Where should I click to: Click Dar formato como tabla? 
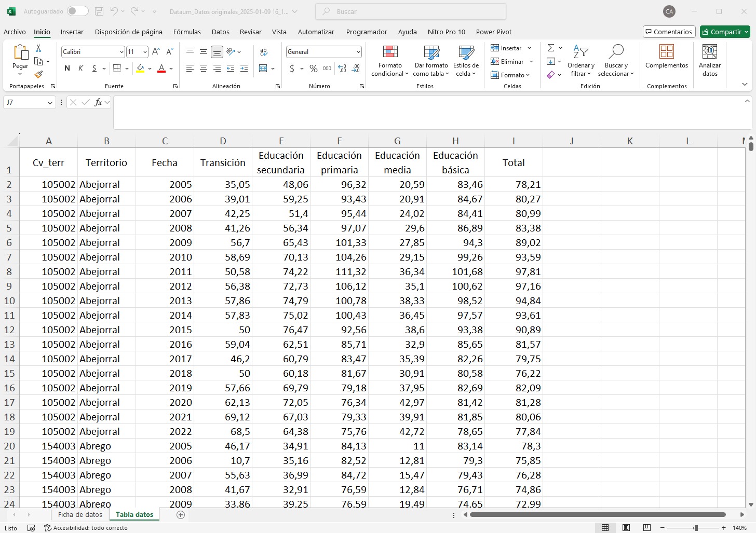point(431,61)
